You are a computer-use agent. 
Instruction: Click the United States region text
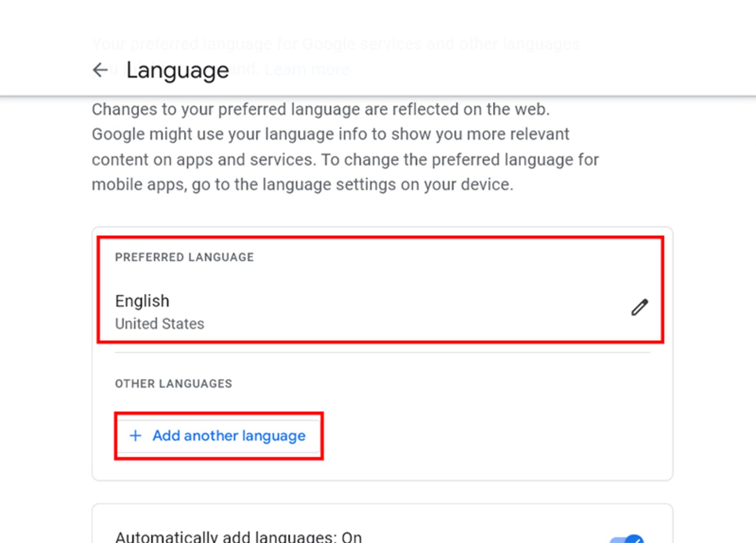[x=159, y=324]
